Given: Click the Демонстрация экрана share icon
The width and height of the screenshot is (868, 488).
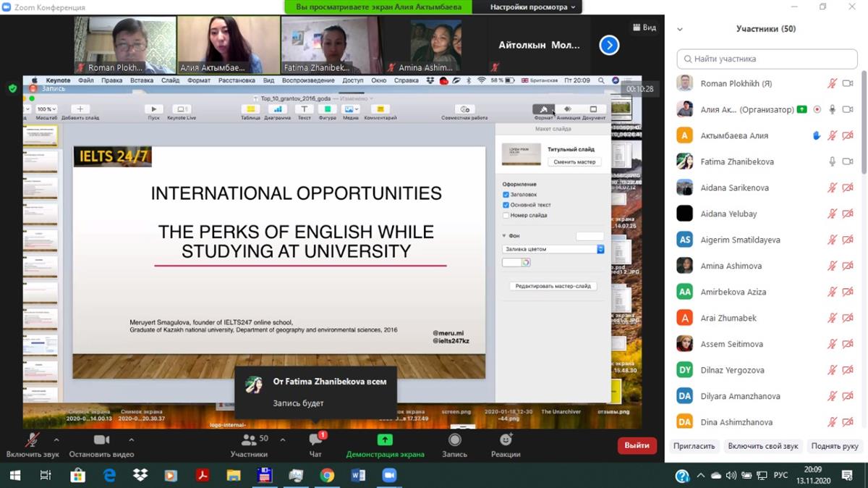Looking at the screenshot, I should click(x=385, y=440).
